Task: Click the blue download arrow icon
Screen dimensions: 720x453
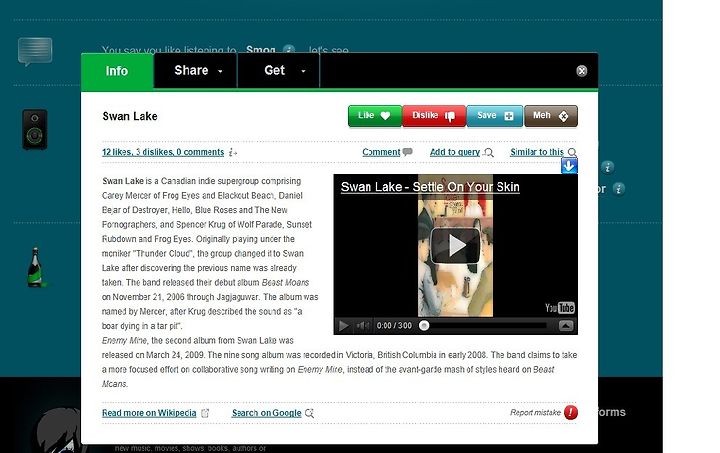Action: click(x=569, y=166)
